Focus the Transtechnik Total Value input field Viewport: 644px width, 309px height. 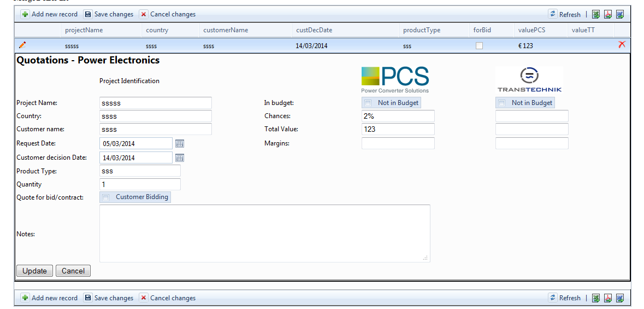pyautogui.click(x=532, y=129)
